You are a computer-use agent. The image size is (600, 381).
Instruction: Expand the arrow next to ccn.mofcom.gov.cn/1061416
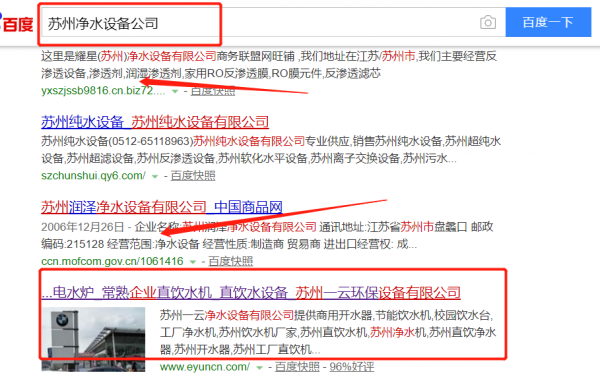pos(192,262)
